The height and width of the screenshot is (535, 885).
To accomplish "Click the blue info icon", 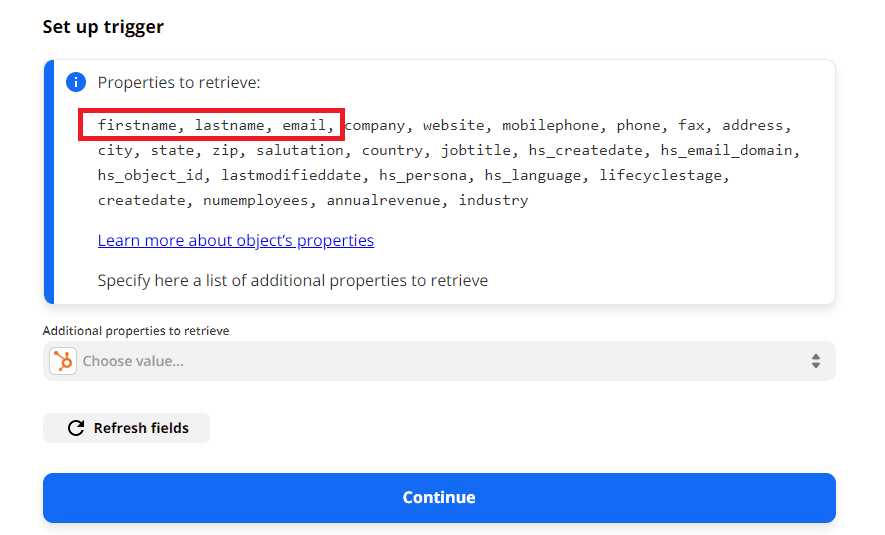I will (x=75, y=82).
